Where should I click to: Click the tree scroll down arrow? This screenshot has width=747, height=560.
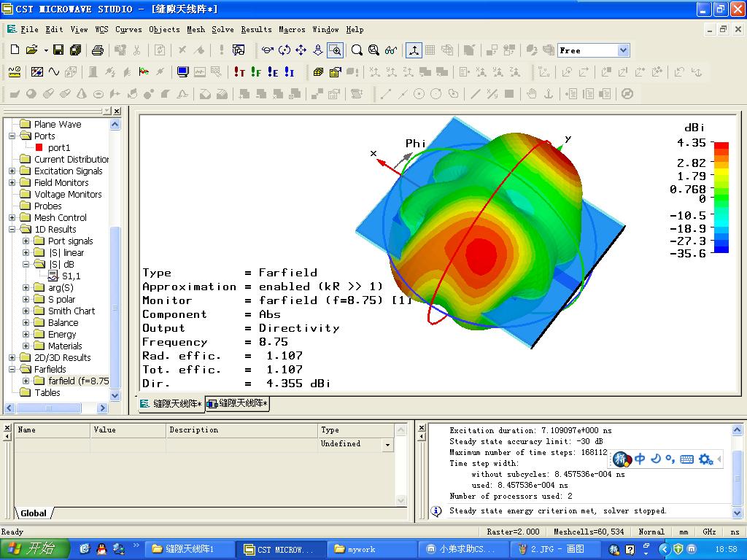[x=115, y=395]
